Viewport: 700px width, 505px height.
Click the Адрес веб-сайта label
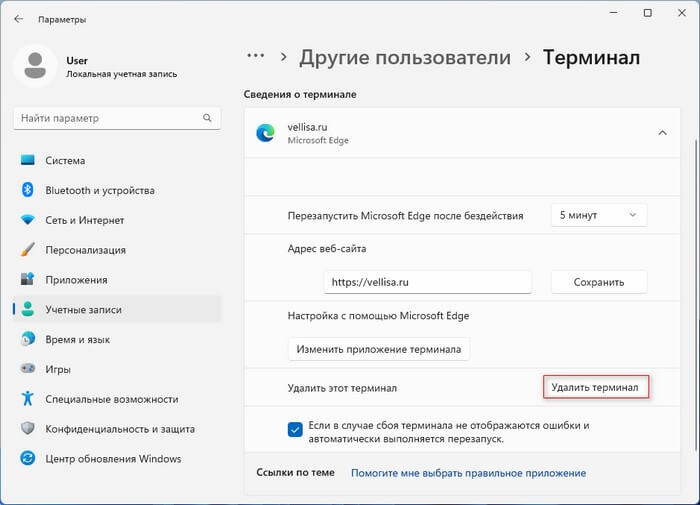(x=327, y=249)
